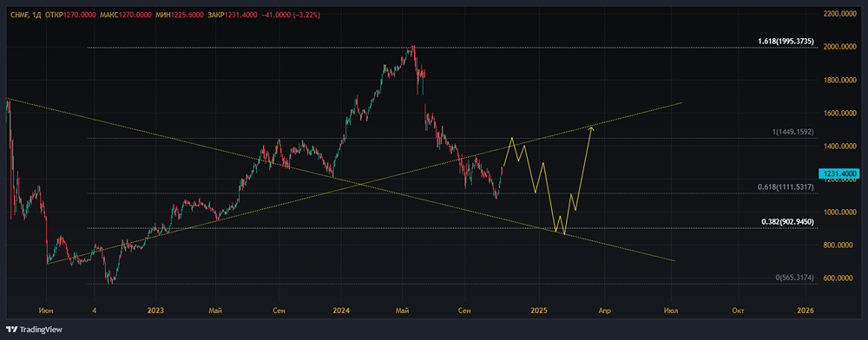Click the Июл label on time axis
This screenshot has width=868, height=340.
click(671, 311)
